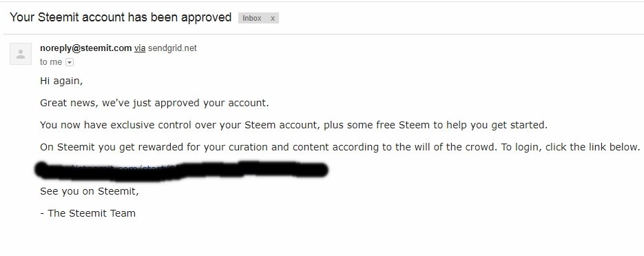644x256 pixels.
Task: Click the 'See you on Steemit,' line
Action: pyautogui.click(x=90, y=191)
